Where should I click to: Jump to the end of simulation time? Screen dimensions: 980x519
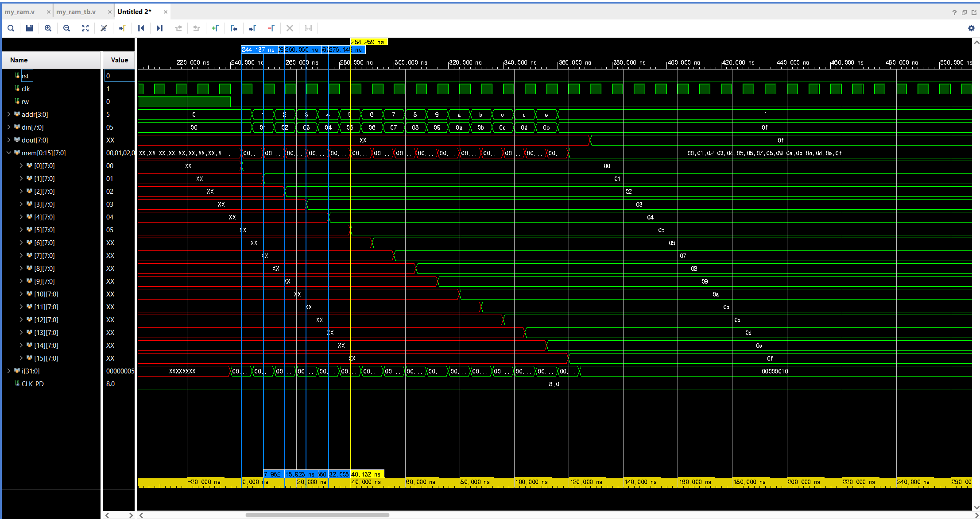tap(159, 28)
